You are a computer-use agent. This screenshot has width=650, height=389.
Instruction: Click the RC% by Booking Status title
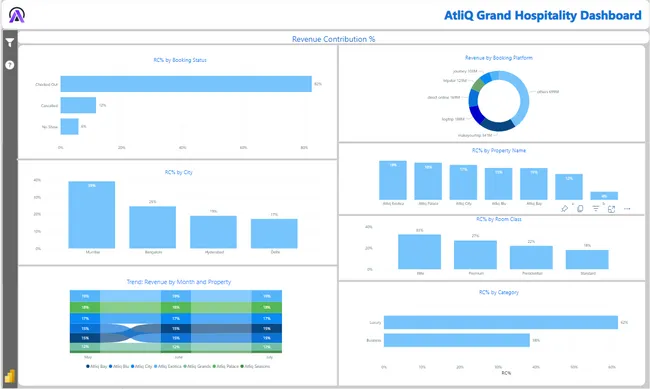(x=180, y=60)
